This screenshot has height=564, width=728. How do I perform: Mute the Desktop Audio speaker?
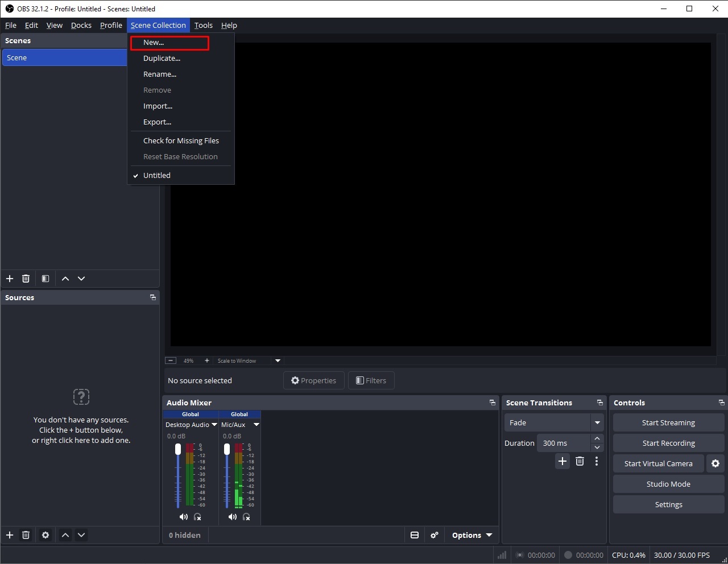[184, 517]
